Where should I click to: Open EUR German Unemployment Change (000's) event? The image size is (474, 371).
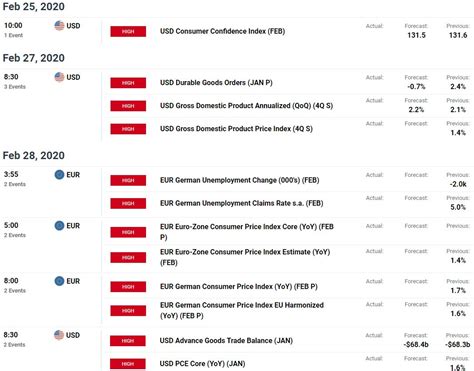click(x=240, y=180)
